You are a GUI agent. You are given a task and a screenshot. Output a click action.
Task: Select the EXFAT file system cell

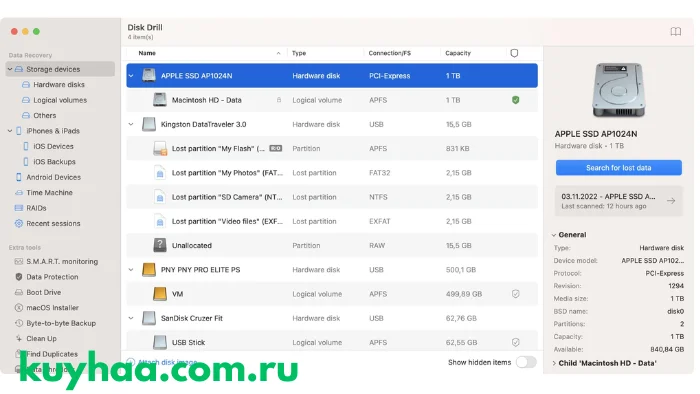coord(379,221)
